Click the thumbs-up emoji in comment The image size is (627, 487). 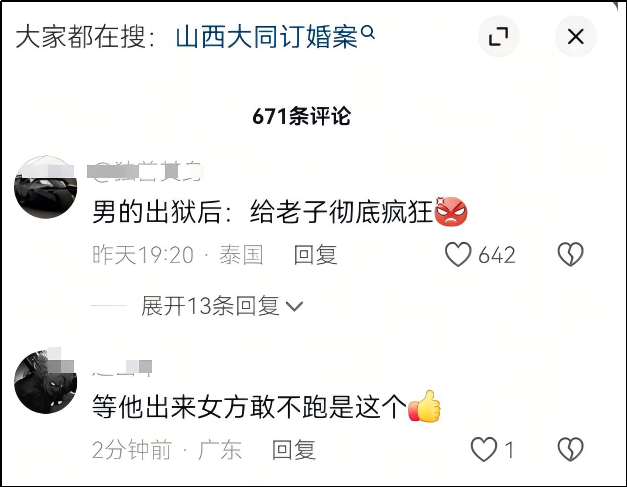[x=424, y=406]
